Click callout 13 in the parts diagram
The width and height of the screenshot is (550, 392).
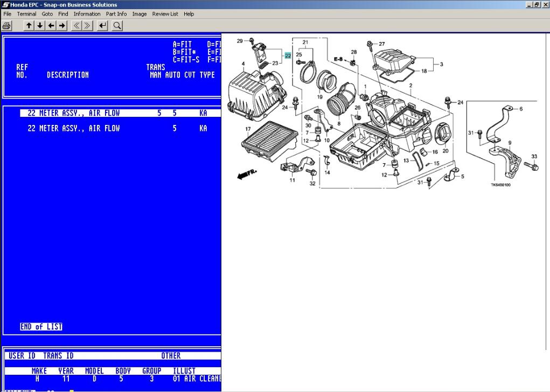coord(406,160)
